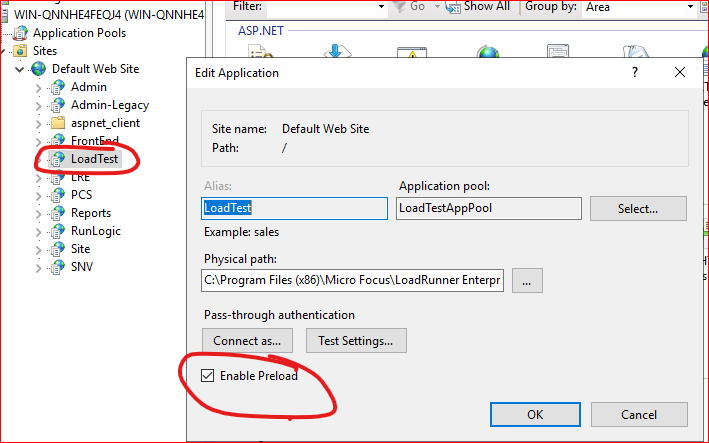Expand the SNV tree node

tap(38, 268)
